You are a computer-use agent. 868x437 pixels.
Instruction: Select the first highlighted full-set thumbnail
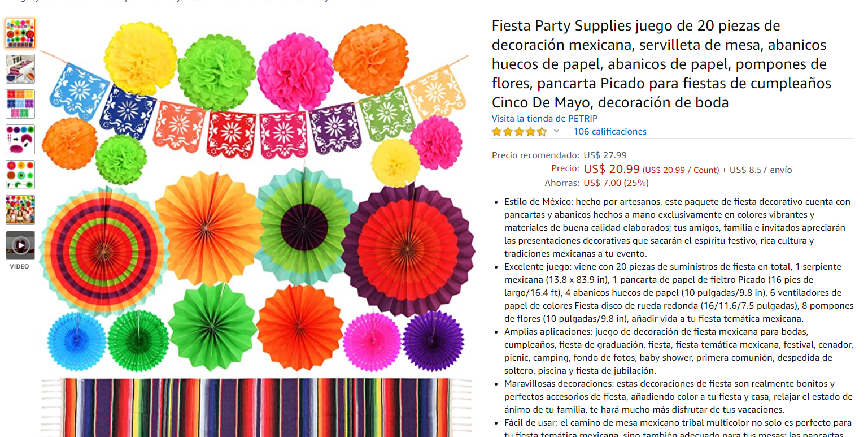[x=20, y=33]
